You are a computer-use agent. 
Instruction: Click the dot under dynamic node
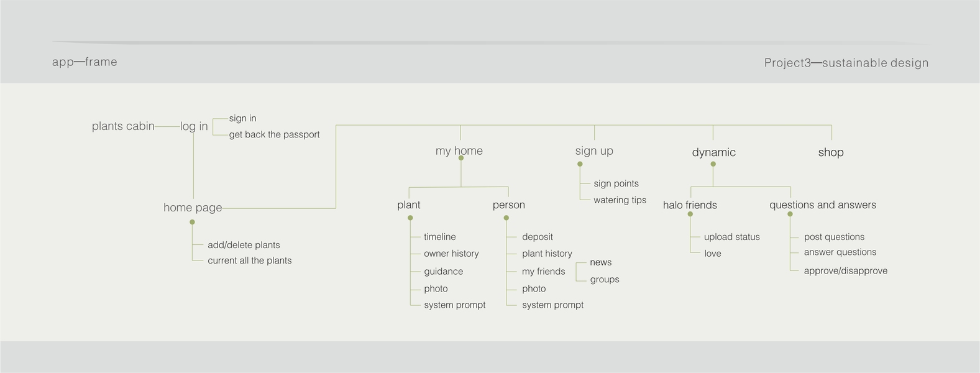(713, 164)
